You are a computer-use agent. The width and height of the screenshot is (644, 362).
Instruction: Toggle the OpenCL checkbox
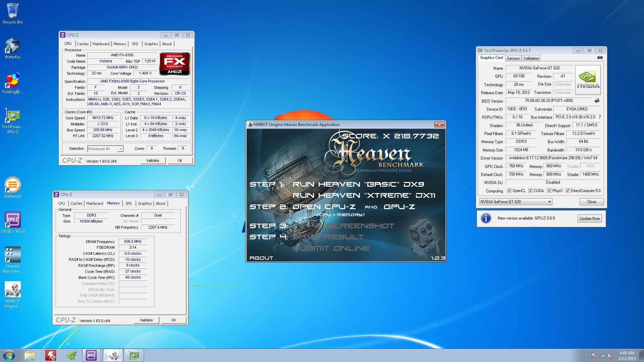click(x=509, y=191)
